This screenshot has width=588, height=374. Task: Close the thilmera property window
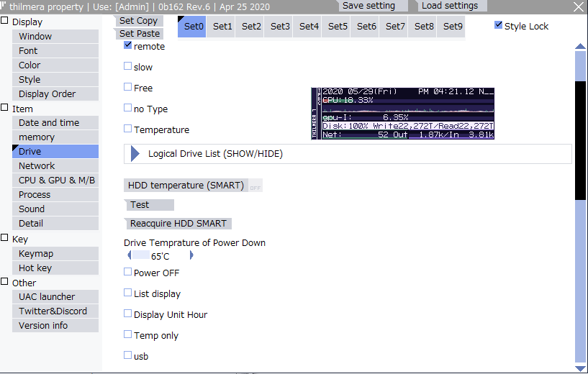point(579,6)
